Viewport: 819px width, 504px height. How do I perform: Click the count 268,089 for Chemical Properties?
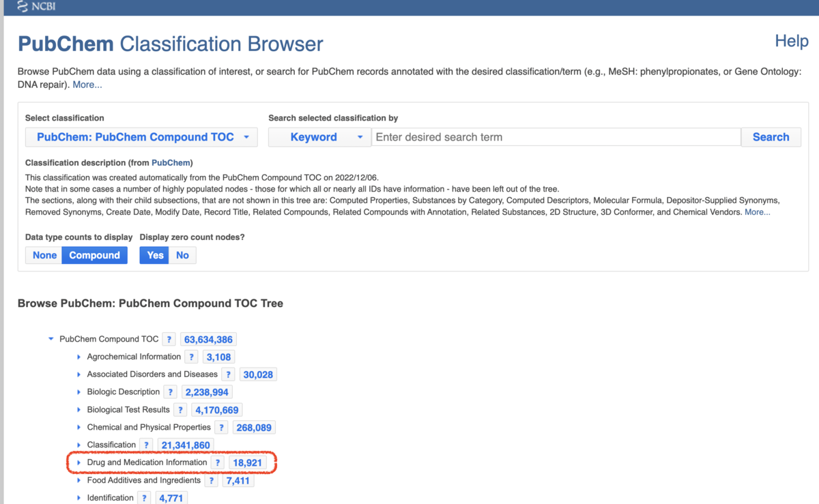coord(254,428)
